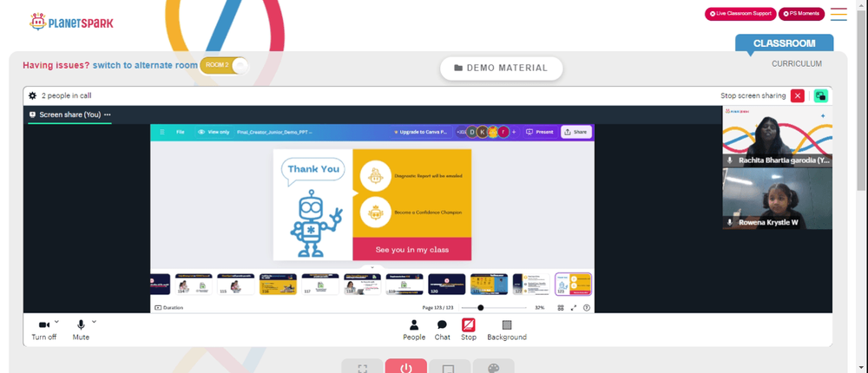Open Background effects options

click(507, 330)
